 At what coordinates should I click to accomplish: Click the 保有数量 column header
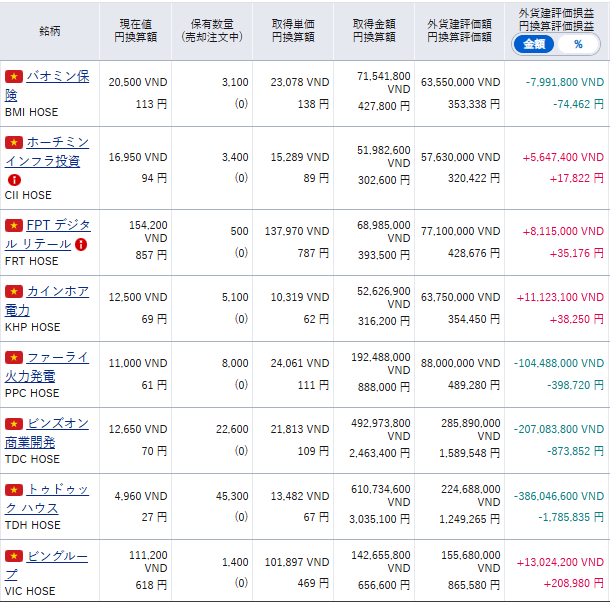212,30
